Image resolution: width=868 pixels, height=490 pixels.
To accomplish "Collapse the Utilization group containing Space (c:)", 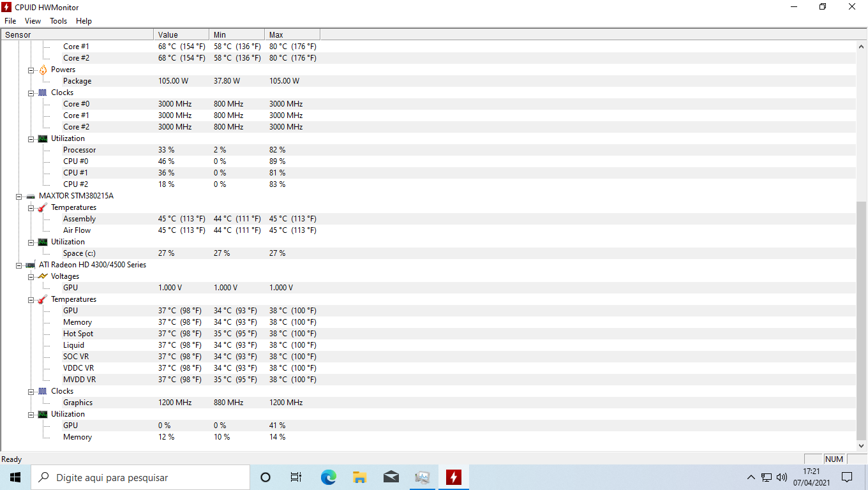I will pos(31,242).
